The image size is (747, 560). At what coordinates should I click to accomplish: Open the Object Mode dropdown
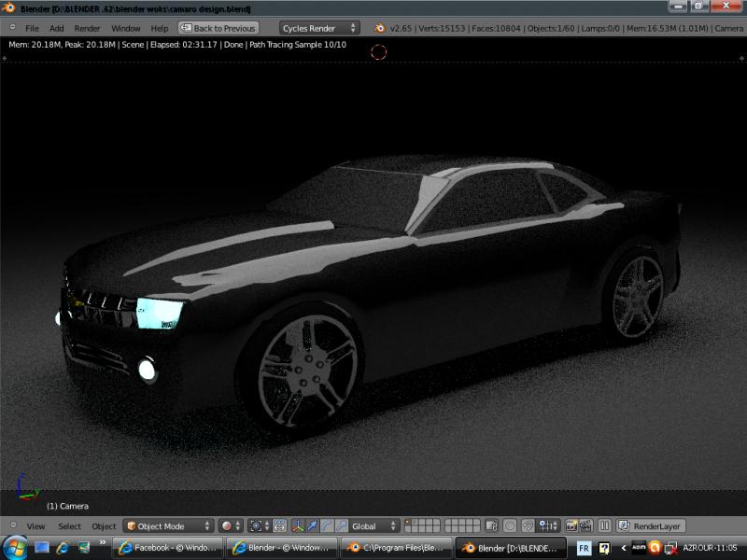[x=169, y=525]
